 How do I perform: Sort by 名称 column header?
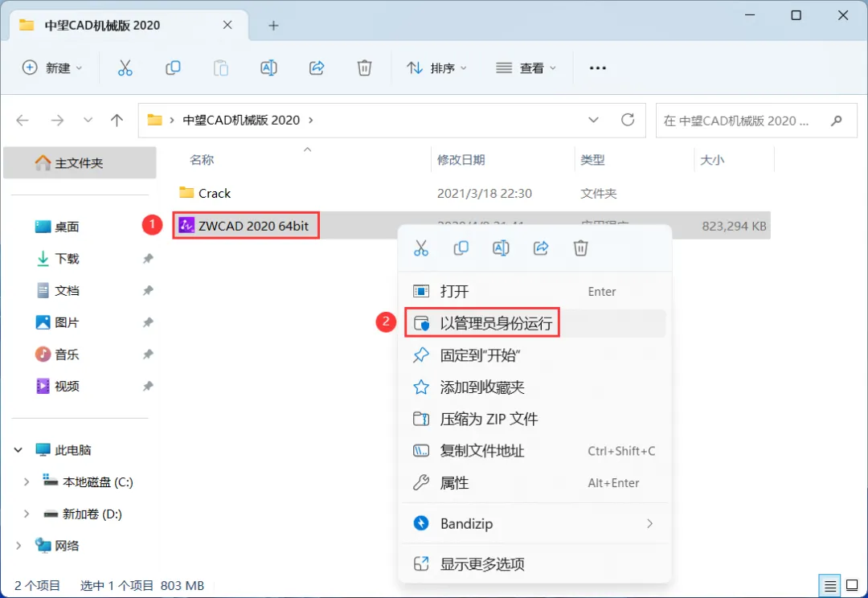[x=202, y=160]
